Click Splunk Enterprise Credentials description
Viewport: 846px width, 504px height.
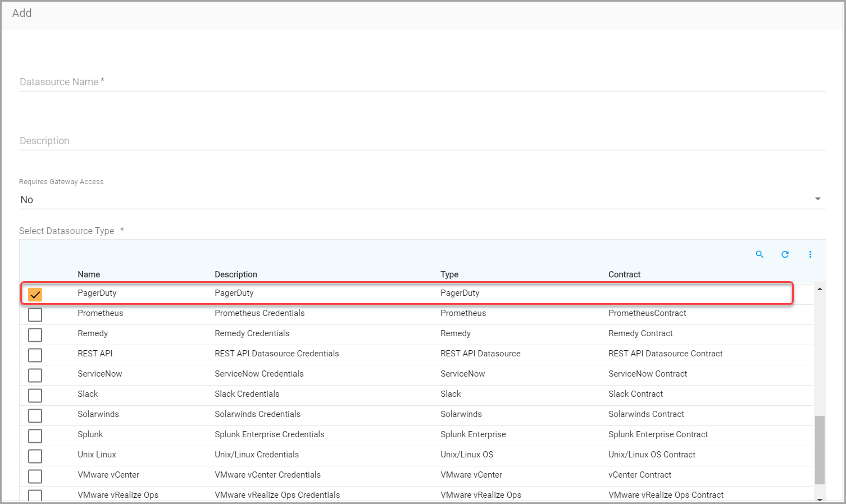tap(270, 434)
